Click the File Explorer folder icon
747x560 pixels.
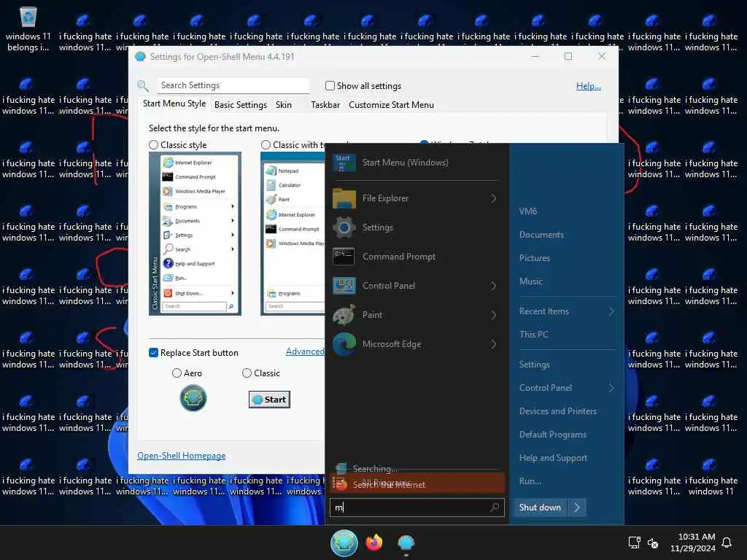pyautogui.click(x=344, y=198)
